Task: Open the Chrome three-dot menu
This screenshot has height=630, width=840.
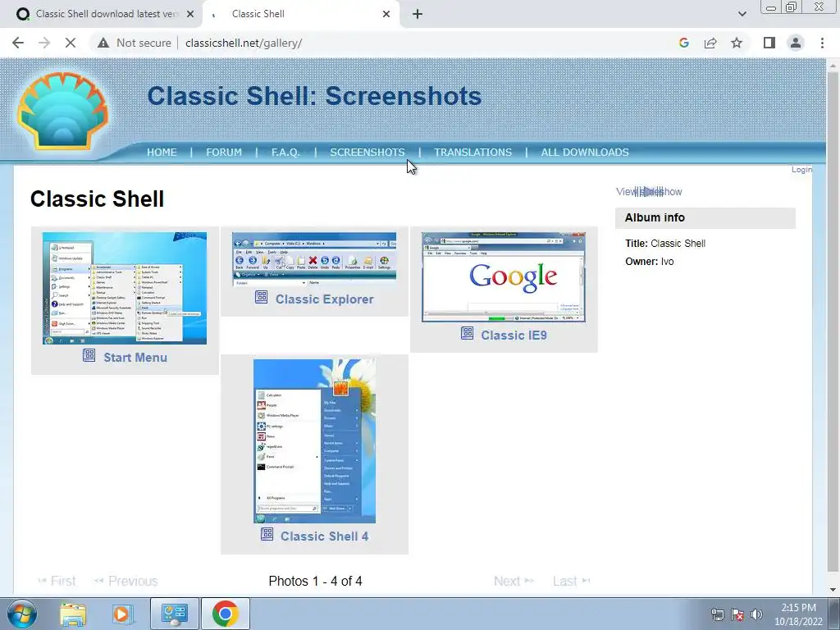Action: point(822,43)
